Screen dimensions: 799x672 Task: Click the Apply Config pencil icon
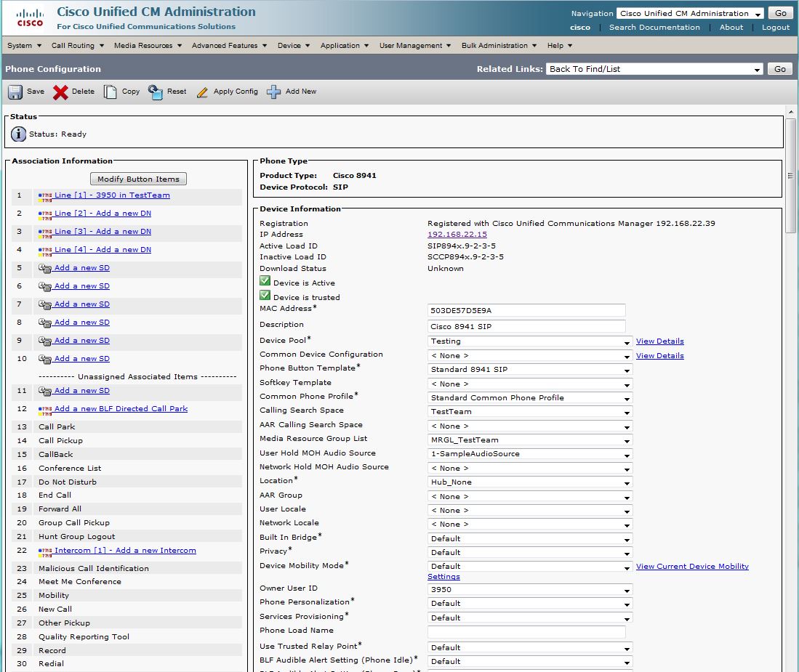pos(203,92)
